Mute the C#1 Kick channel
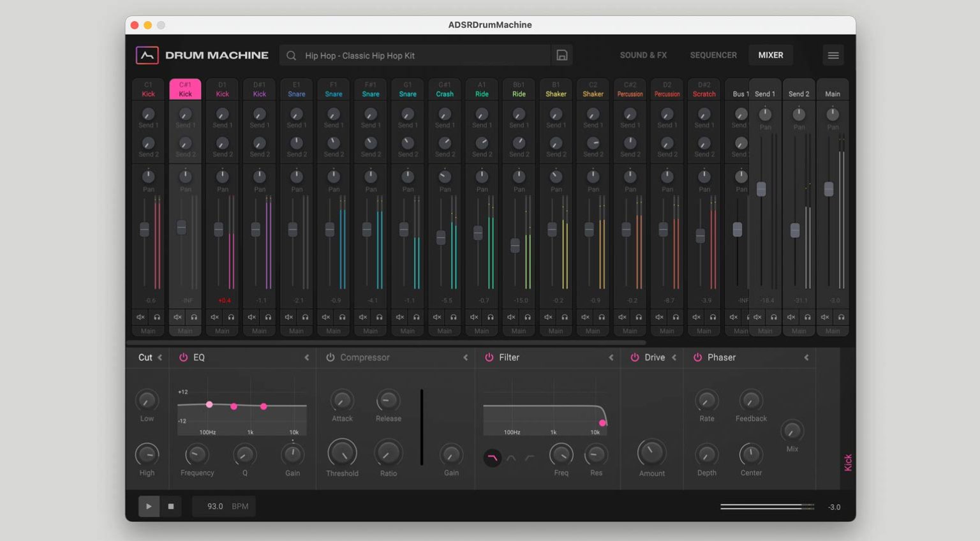Screen dimensions: 980x541 [177, 317]
